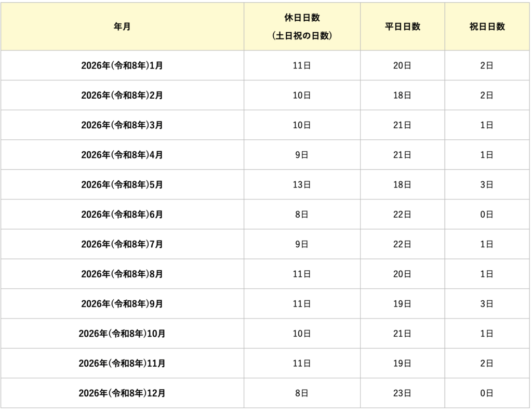Image resolution: width=532 pixels, height=412 pixels.
Task: Click the 祝日日数 cell for 1月
Action: [x=487, y=65]
